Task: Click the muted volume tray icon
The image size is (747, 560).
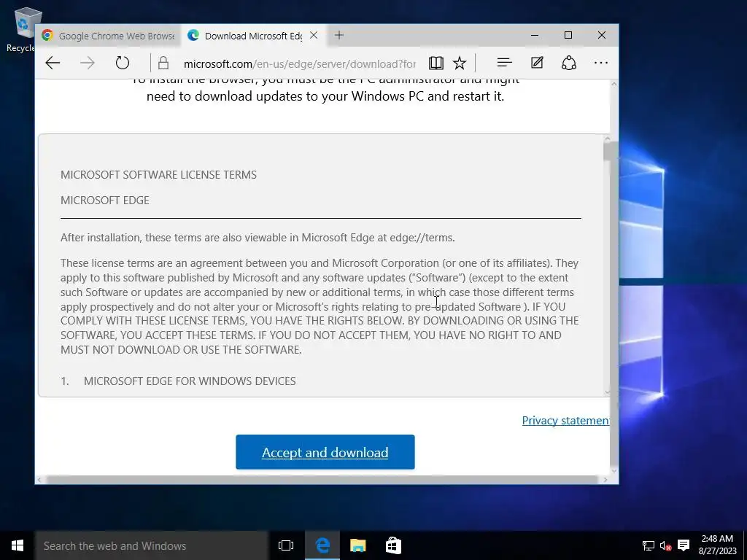Action: pos(665,545)
